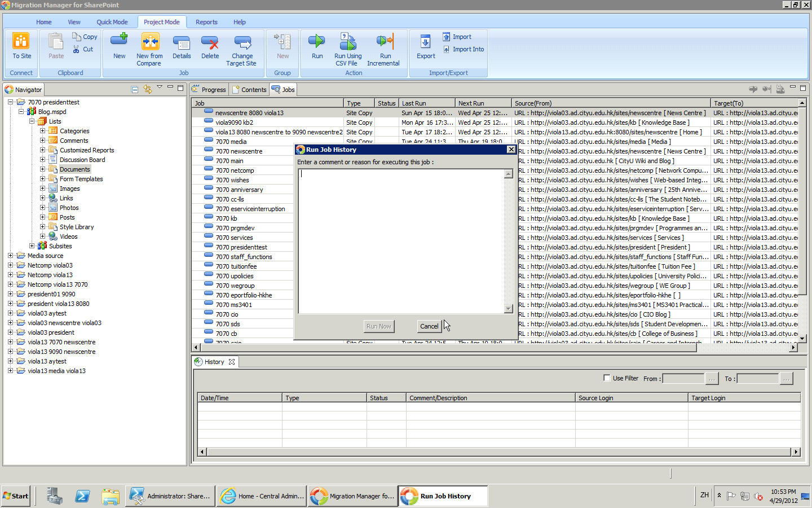Select Style Library tree item
Image resolution: width=812 pixels, height=508 pixels.
click(x=77, y=227)
